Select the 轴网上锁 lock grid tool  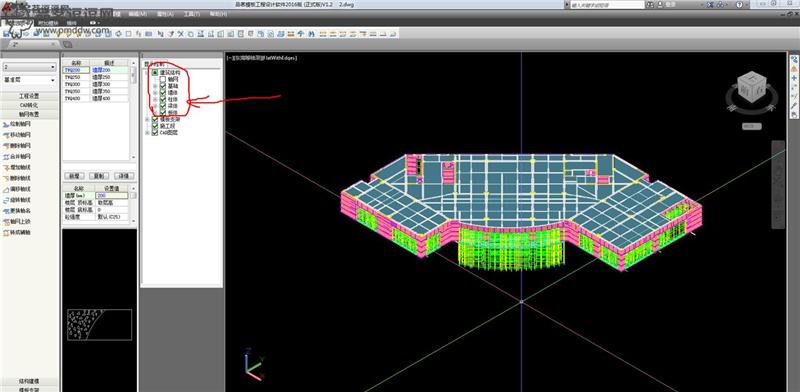[x=17, y=222]
